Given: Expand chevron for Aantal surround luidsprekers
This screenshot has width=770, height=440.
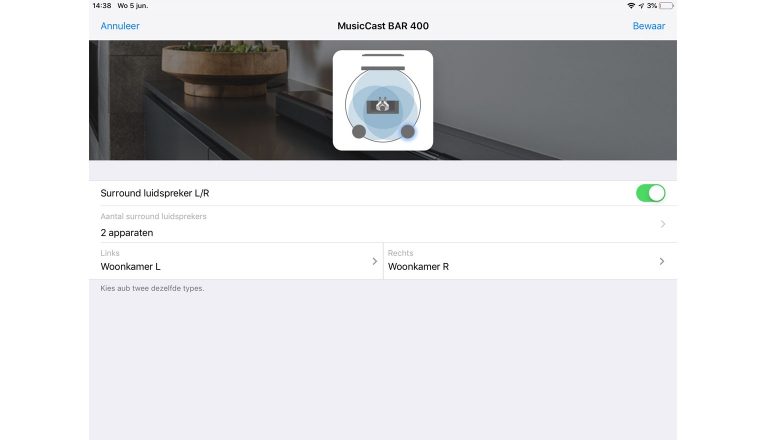Looking at the screenshot, I should [663, 224].
